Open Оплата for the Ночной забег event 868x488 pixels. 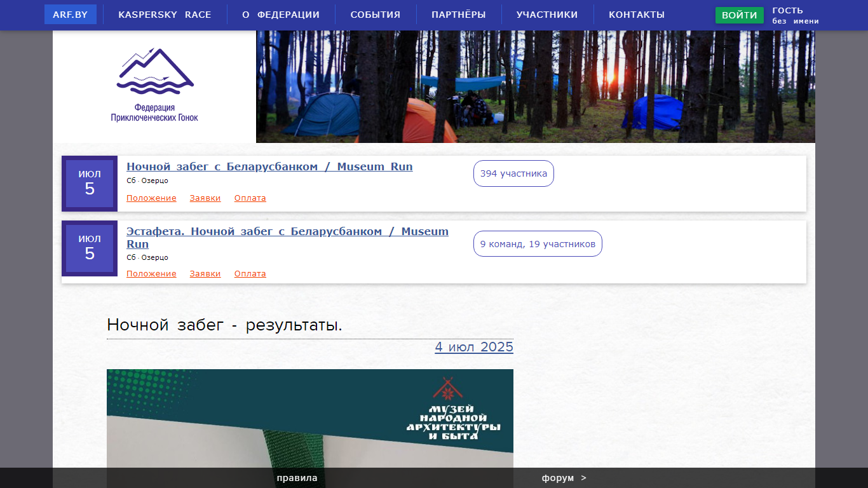[250, 198]
